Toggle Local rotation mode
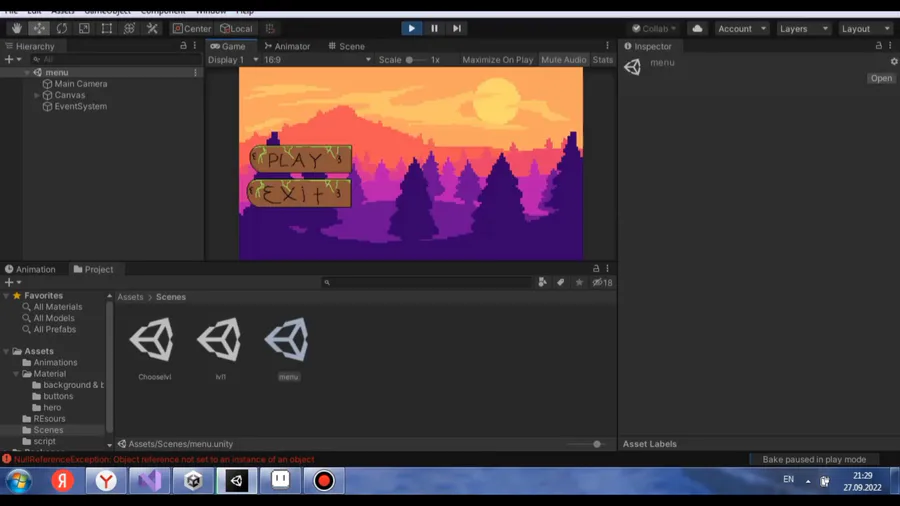 [x=236, y=28]
